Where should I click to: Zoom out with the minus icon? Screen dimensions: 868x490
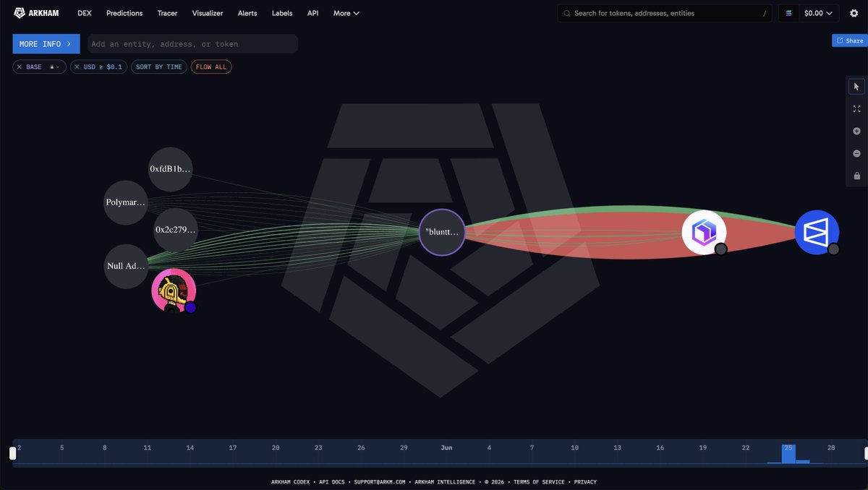pos(856,153)
